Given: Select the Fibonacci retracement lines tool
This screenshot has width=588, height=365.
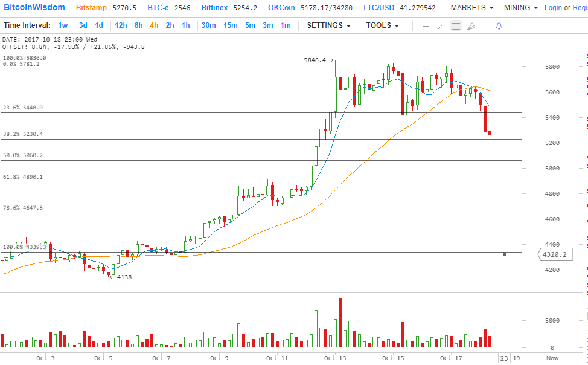Looking at the screenshot, I should (456, 26).
